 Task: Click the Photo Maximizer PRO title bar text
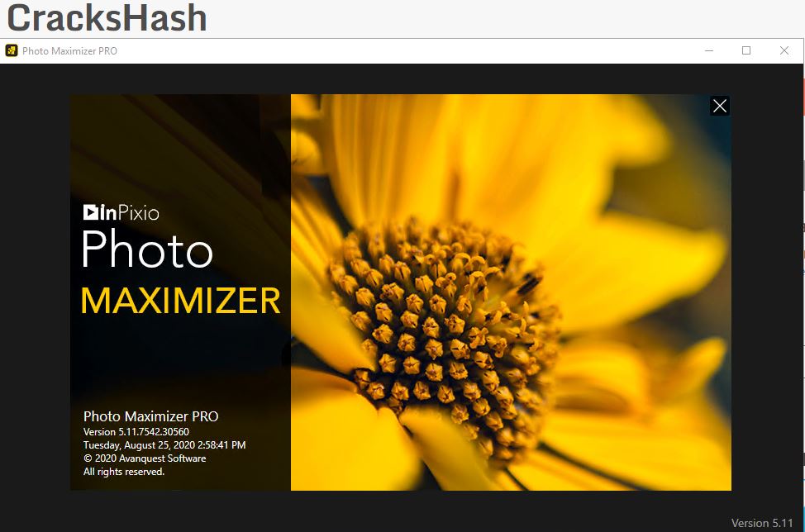[69, 50]
